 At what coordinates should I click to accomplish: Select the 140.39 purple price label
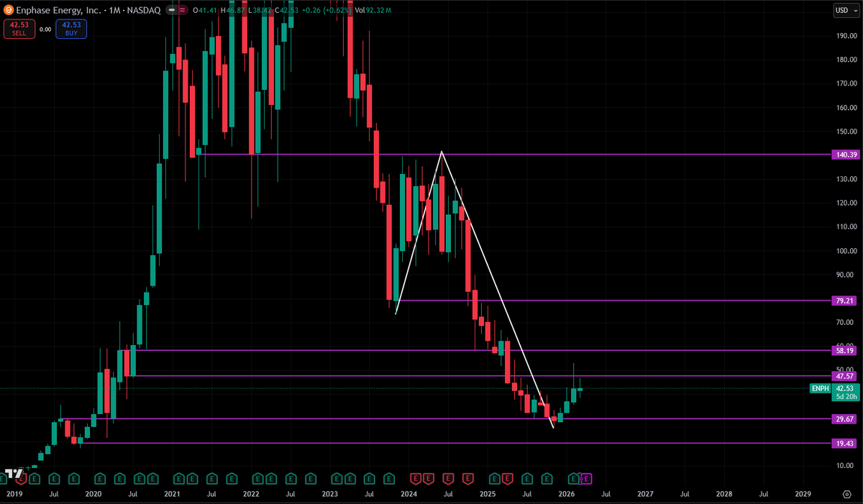tap(845, 155)
